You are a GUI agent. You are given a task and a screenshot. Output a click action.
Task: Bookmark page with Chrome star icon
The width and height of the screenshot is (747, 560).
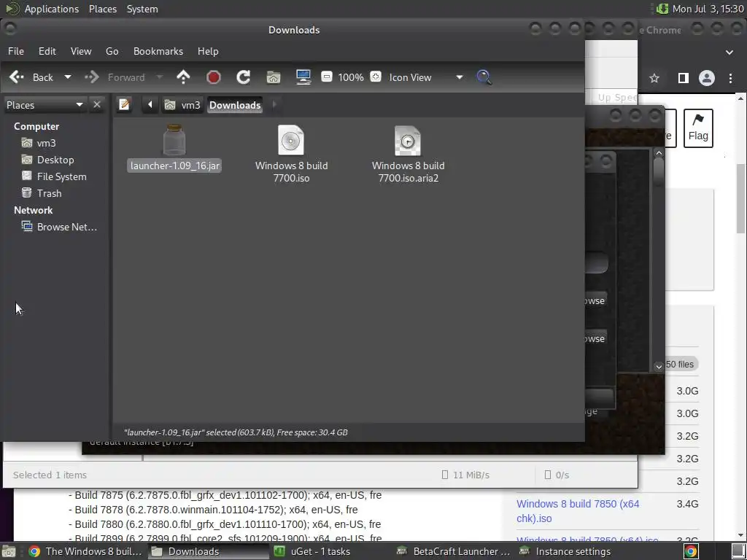click(654, 77)
